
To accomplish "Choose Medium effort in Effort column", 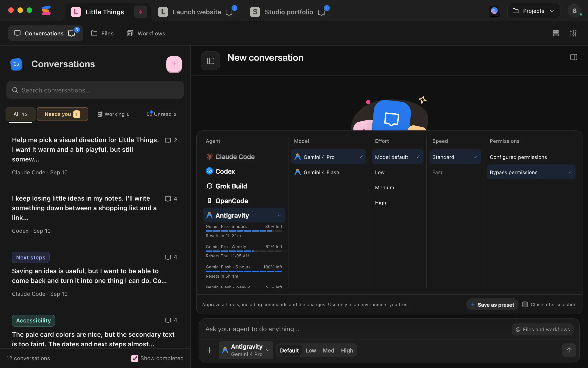I will click(398, 187).
